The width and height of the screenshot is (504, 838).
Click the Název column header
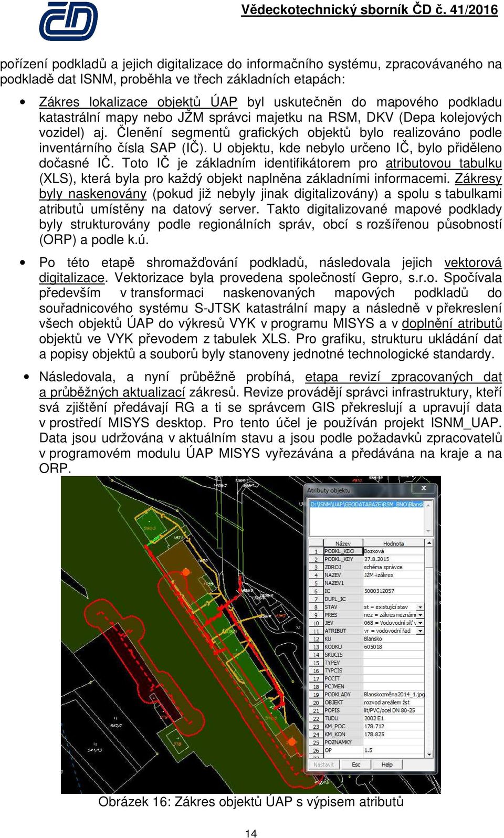[x=342, y=543]
